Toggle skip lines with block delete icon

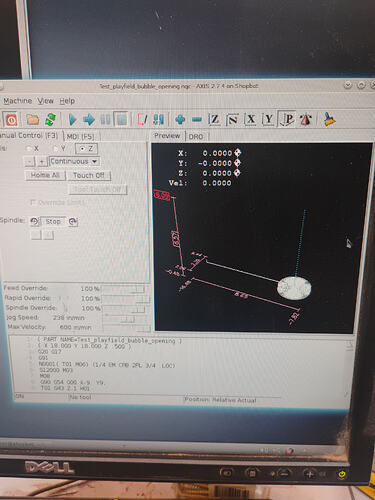click(142, 119)
